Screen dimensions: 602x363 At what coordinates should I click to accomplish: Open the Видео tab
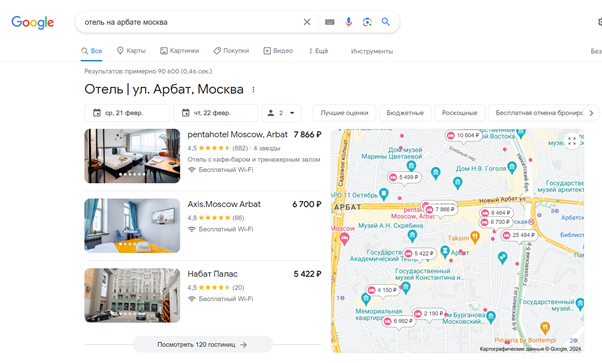coord(278,51)
